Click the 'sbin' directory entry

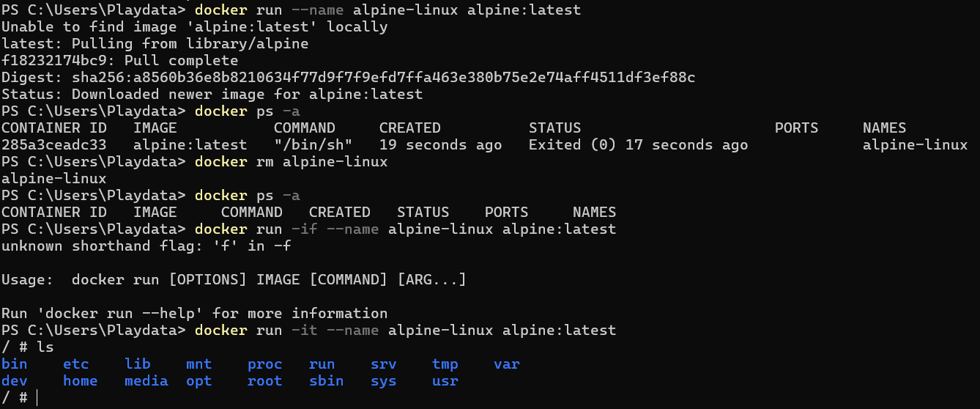point(327,381)
